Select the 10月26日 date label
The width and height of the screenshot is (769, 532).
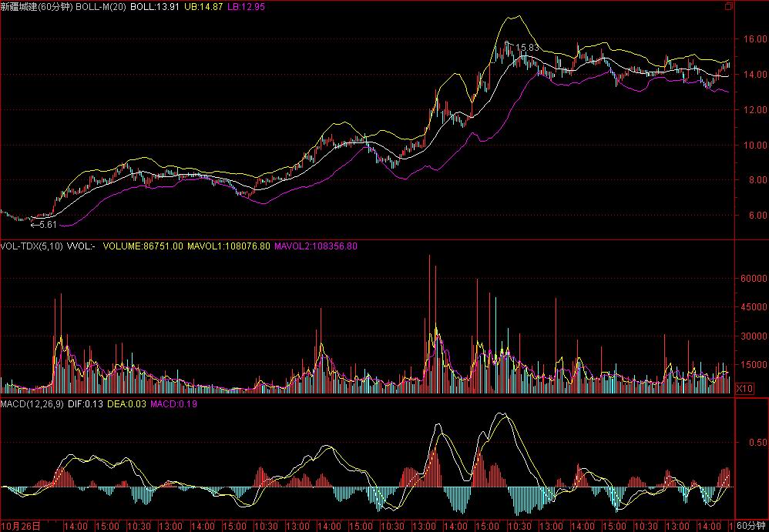[x=21, y=527]
